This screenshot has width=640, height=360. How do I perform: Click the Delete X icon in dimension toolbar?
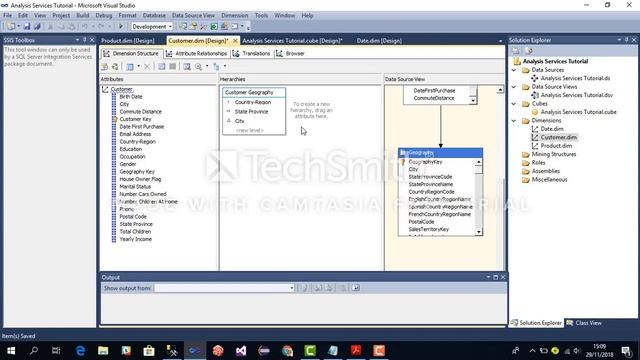tap(147, 66)
